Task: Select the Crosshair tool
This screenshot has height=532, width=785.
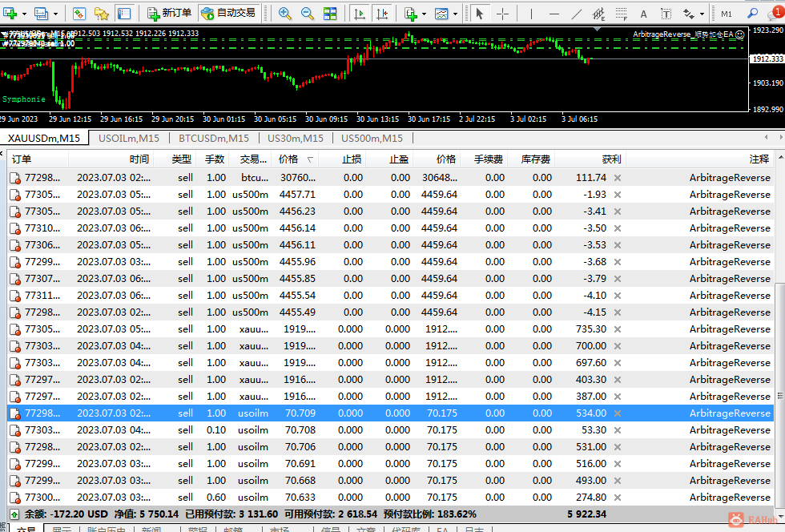Action: click(503, 14)
